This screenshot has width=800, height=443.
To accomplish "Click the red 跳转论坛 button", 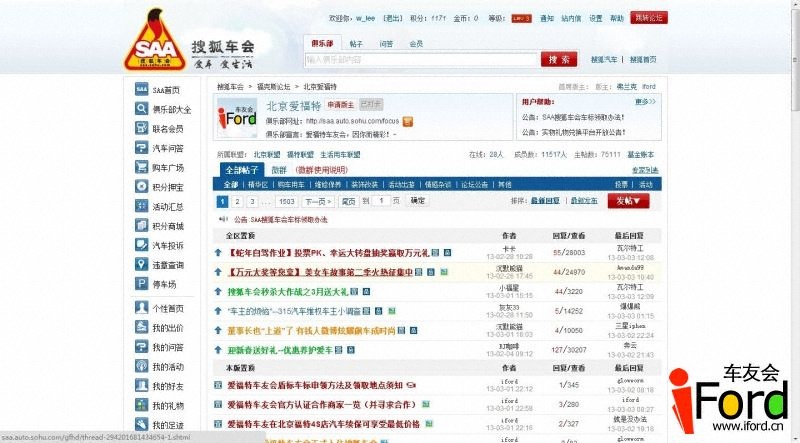I will click(649, 18).
